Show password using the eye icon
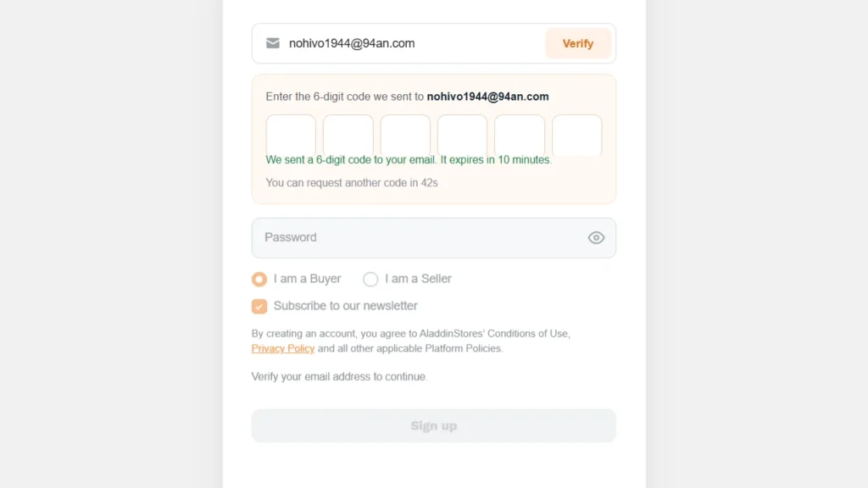Image resolution: width=868 pixels, height=488 pixels. point(596,238)
